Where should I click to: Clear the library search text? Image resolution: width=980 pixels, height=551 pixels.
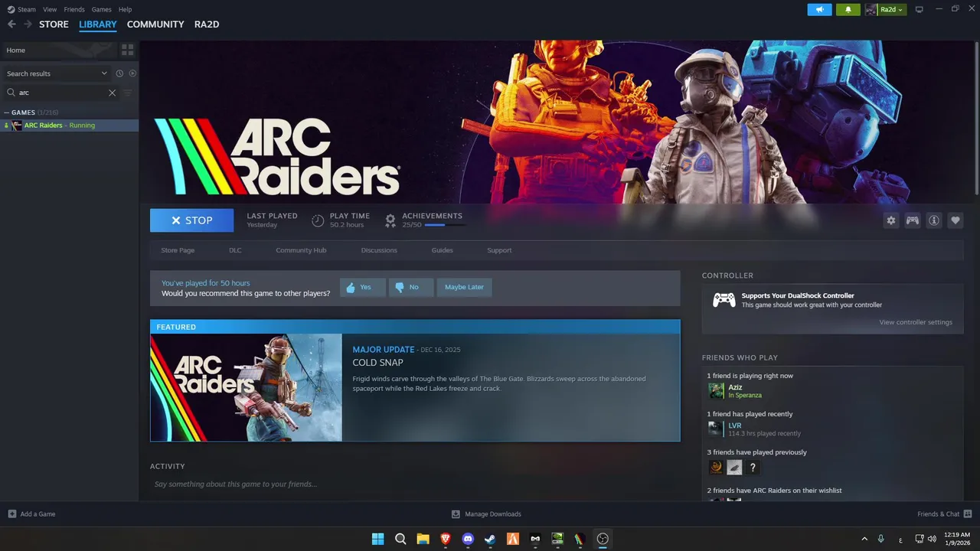tap(112, 93)
